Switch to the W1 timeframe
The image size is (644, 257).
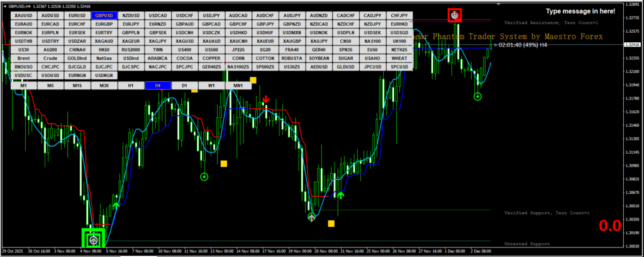(211, 85)
